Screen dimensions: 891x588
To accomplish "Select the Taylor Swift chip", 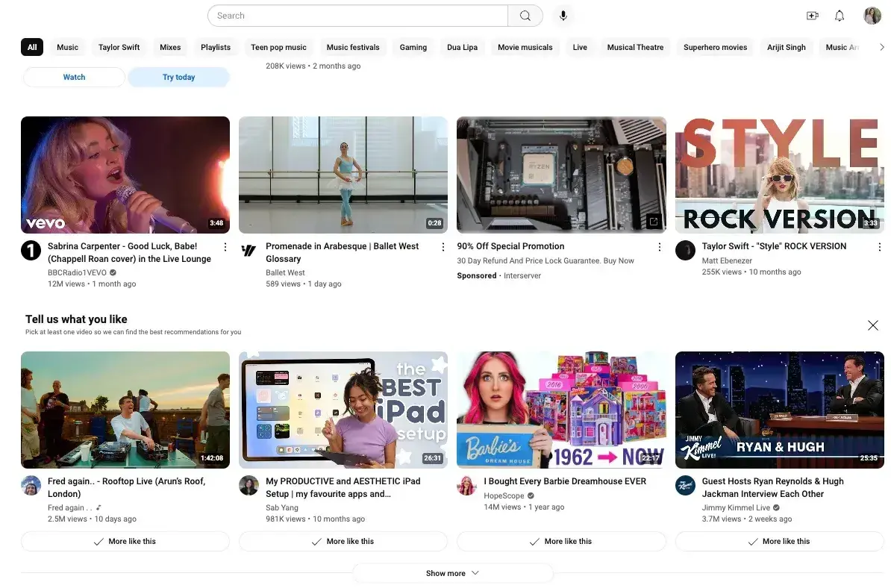I will pyautogui.click(x=119, y=47).
